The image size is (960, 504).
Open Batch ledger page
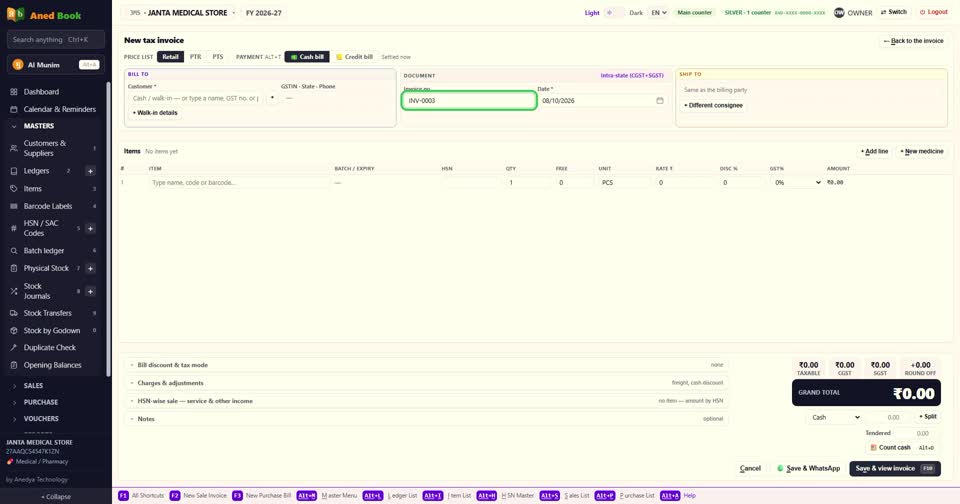pyautogui.click(x=43, y=250)
